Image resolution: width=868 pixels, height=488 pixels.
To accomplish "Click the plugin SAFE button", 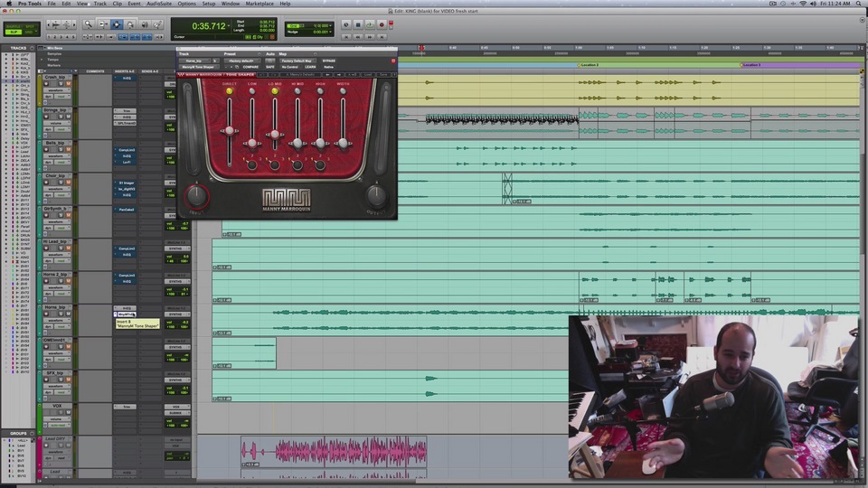I will (270, 67).
